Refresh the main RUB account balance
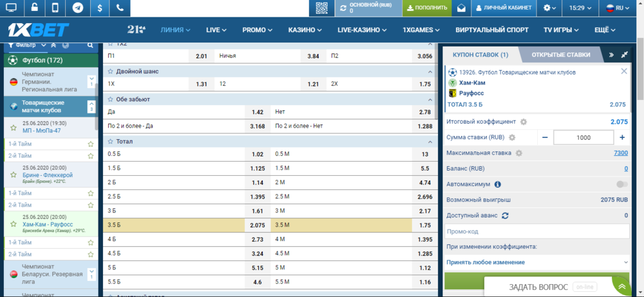The height and width of the screenshot is (297, 644). tap(343, 8)
